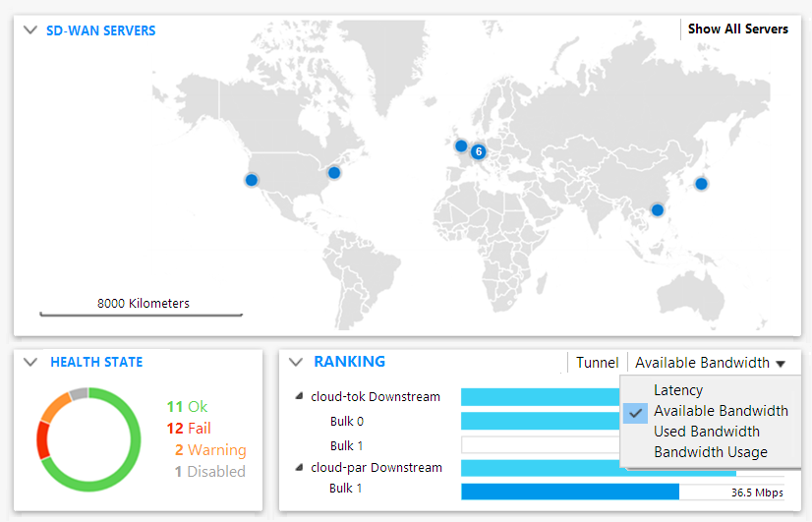812x522 pixels.
Task: Click the 36.5 Mbps bandwidth bar
Action: click(570, 492)
